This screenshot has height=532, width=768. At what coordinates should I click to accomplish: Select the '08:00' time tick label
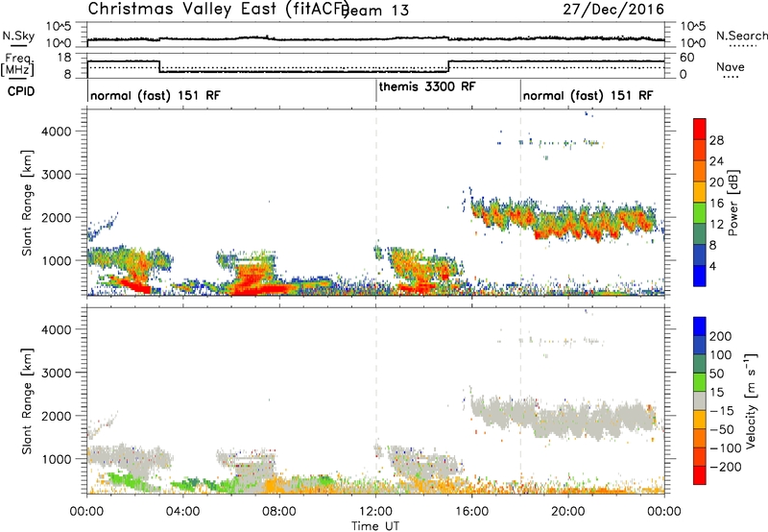pos(279,512)
